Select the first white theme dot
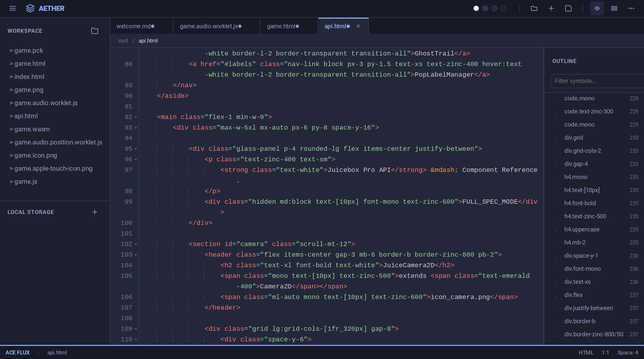 [x=476, y=8]
